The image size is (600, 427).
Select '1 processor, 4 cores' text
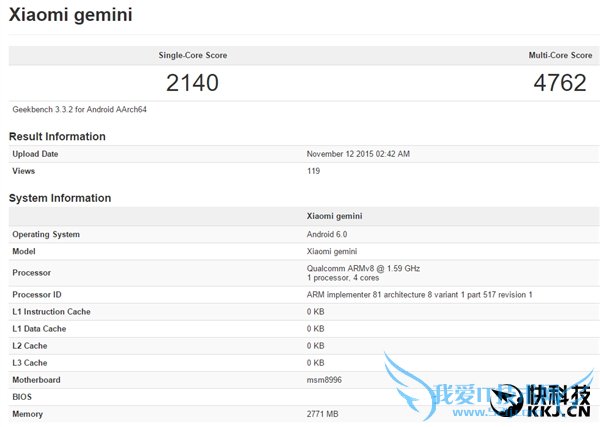coord(343,278)
